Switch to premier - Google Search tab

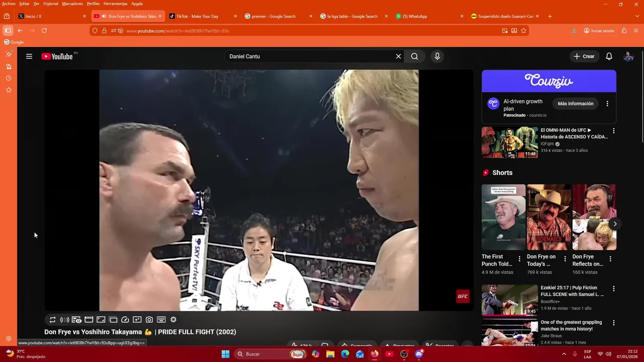(x=278, y=16)
